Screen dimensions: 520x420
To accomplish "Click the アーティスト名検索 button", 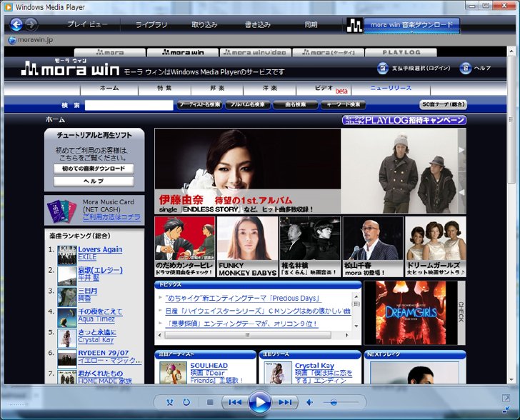I will coord(200,105).
